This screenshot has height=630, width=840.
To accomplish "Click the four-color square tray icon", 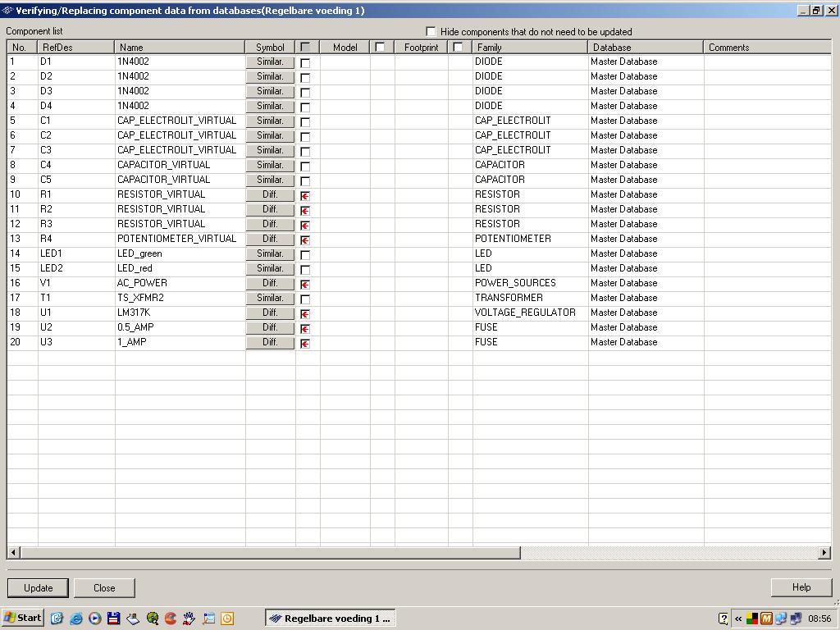I will coord(751,619).
